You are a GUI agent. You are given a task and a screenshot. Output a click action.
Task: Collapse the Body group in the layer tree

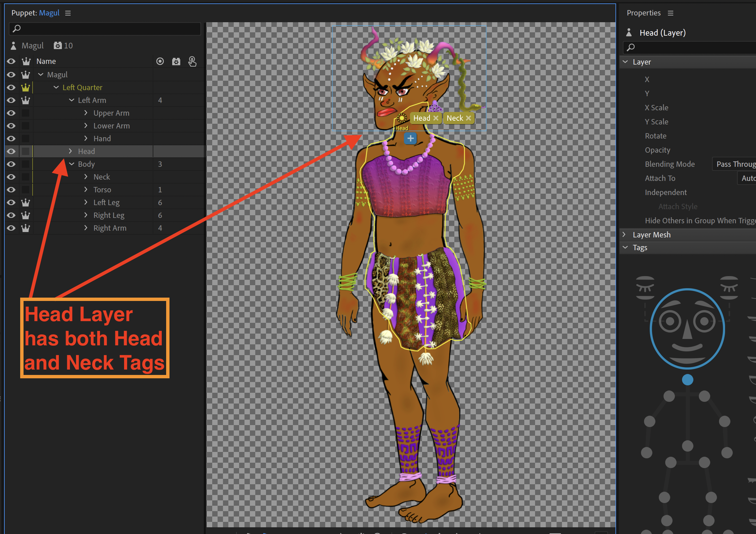pyautogui.click(x=71, y=164)
